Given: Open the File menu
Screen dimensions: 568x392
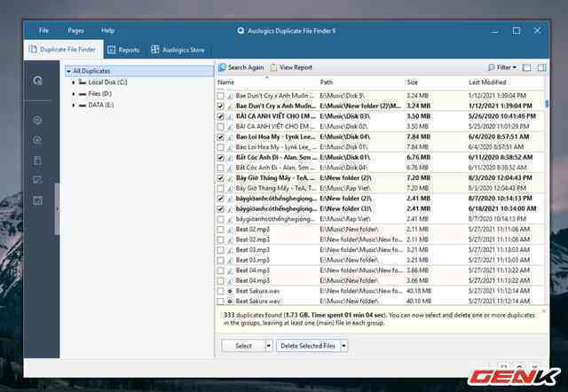Looking at the screenshot, I should [43, 31].
